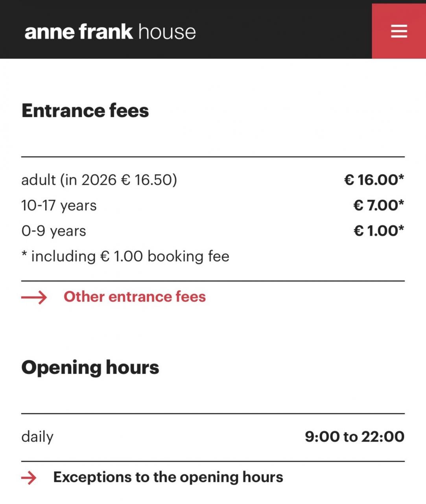Screen dimensions: 426x504
Task: Click the word "house" in the logo
Action: tap(167, 32)
